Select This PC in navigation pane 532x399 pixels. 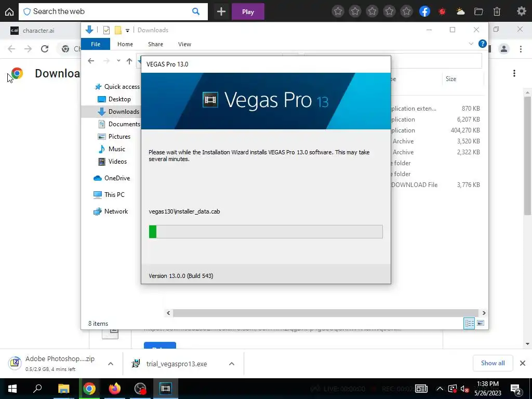click(109, 195)
